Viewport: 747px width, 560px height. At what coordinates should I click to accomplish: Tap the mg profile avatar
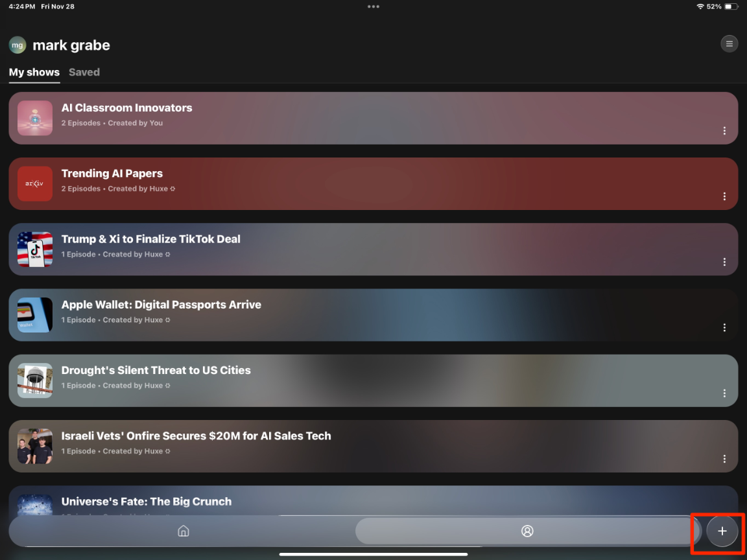tap(18, 45)
